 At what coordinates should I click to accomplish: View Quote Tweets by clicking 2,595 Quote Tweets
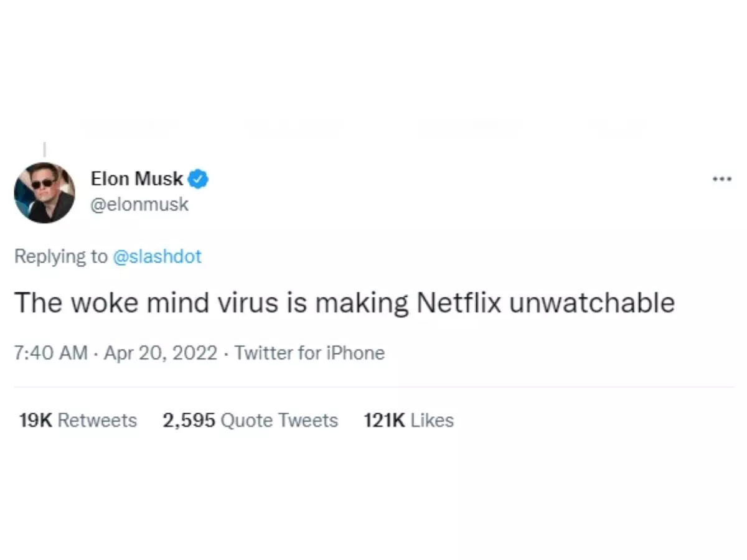click(x=250, y=420)
